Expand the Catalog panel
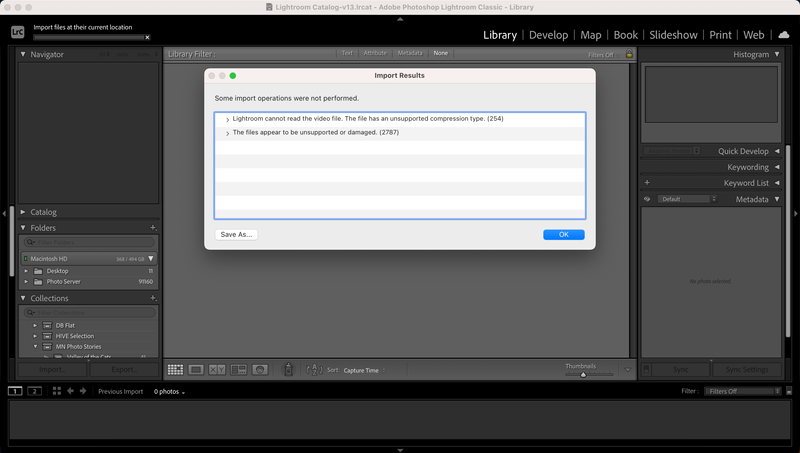The image size is (800, 453). click(x=23, y=212)
